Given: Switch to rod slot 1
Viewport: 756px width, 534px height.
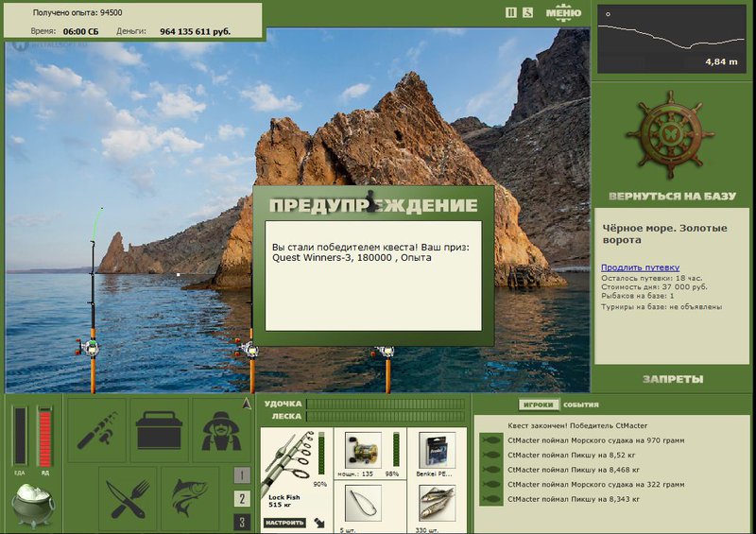Looking at the screenshot, I should click(x=242, y=475).
